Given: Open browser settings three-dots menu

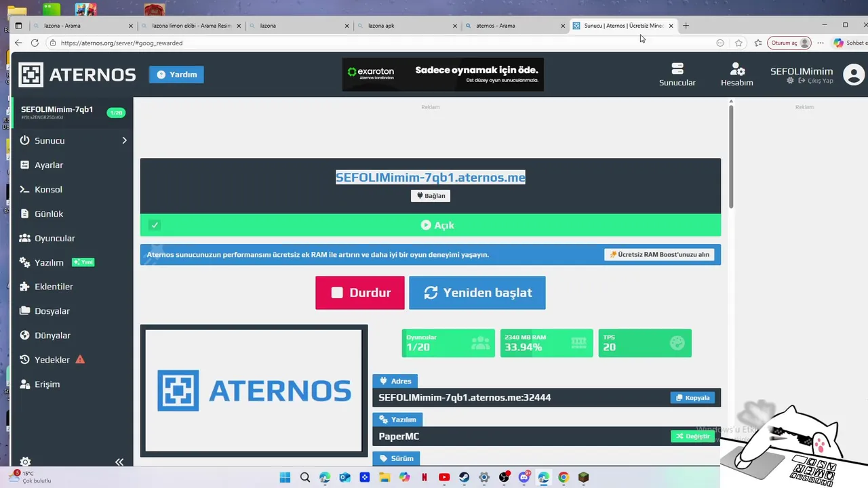Looking at the screenshot, I should click(x=821, y=43).
